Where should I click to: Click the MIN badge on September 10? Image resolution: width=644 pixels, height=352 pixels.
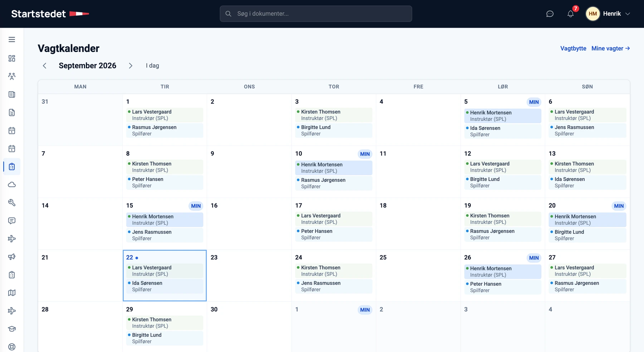click(365, 154)
